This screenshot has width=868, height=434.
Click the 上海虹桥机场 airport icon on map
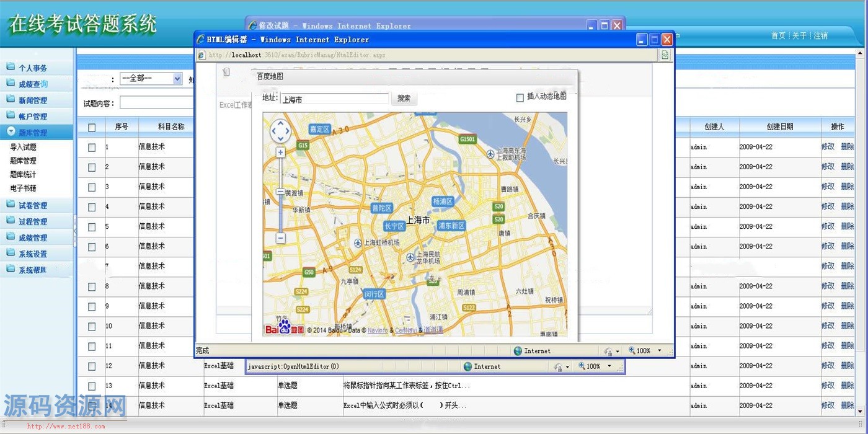click(358, 243)
